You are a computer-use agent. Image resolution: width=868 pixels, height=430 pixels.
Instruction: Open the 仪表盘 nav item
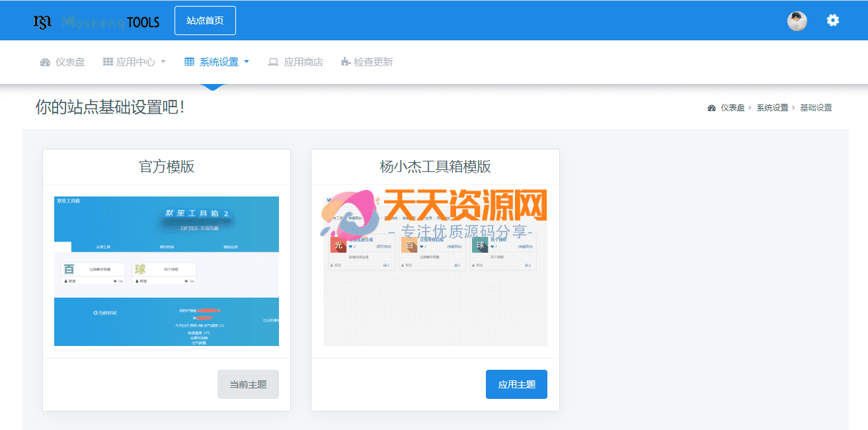pyautogui.click(x=62, y=62)
